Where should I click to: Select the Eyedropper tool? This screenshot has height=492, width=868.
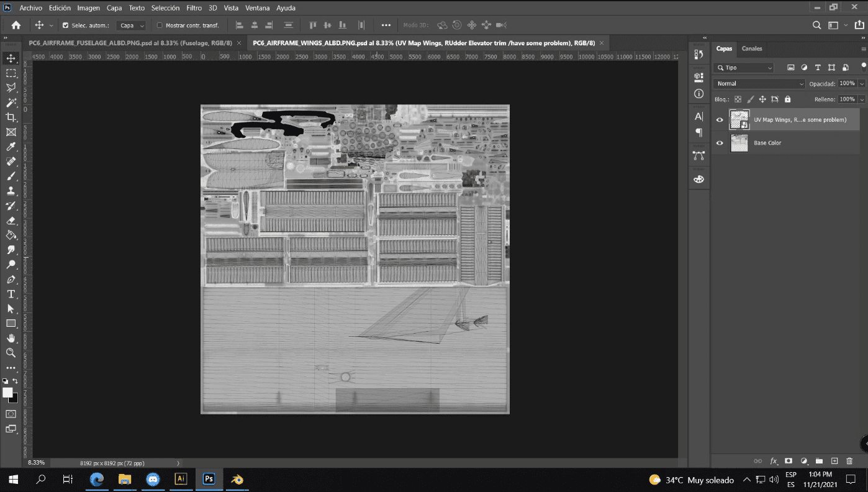tap(11, 147)
